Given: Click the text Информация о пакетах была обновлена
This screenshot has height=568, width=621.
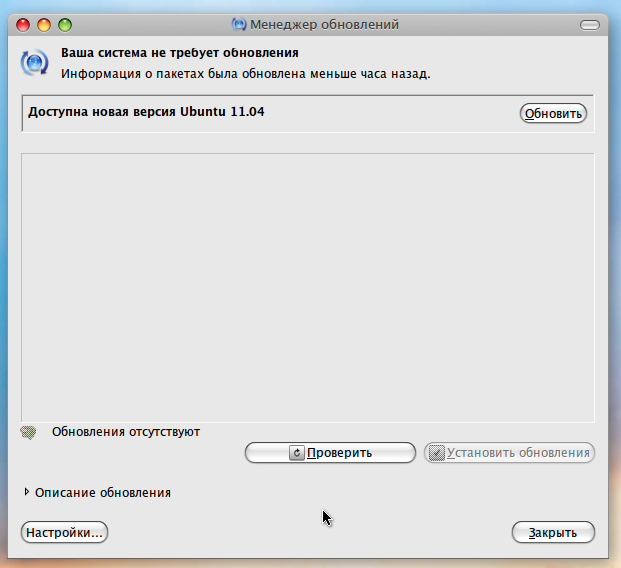Looking at the screenshot, I should point(183,74).
